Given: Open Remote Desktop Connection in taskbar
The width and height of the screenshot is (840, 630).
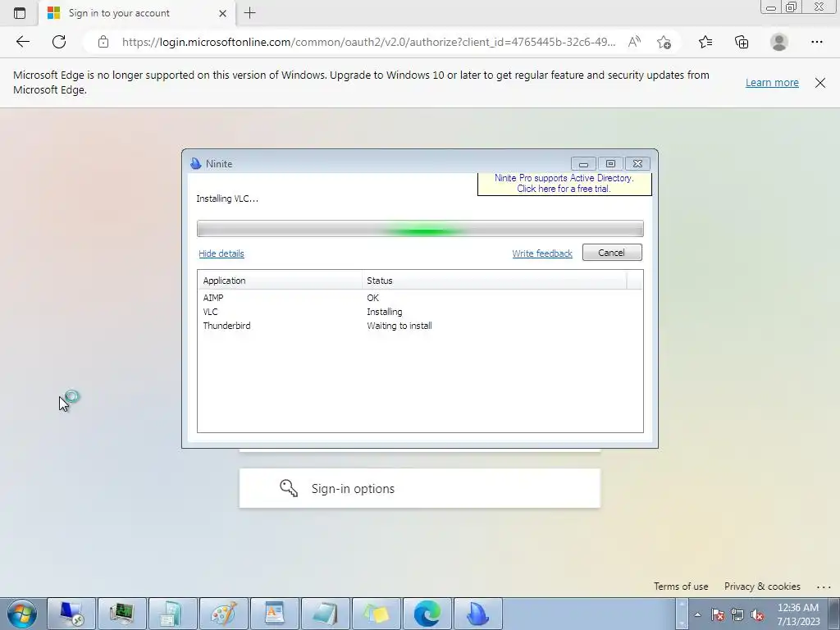Looking at the screenshot, I should (x=71, y=614).
